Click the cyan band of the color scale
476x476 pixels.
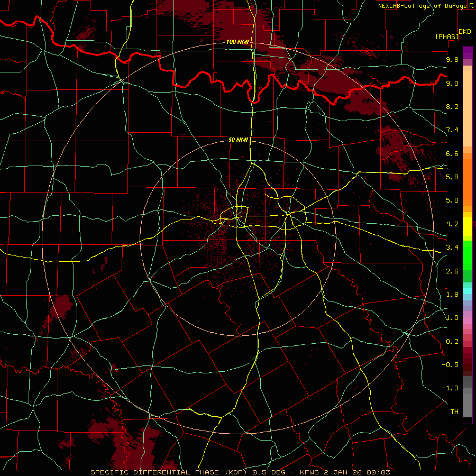click(467, 291)
